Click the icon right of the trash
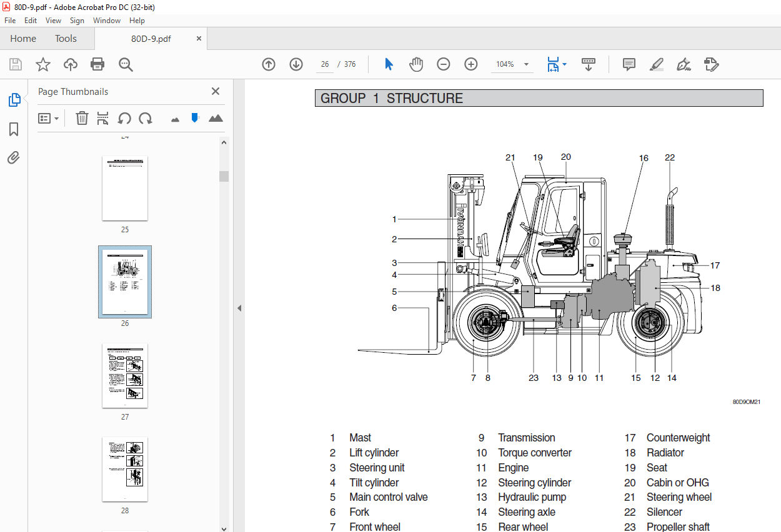Screen dimensions: 781x532 (103, 118)
